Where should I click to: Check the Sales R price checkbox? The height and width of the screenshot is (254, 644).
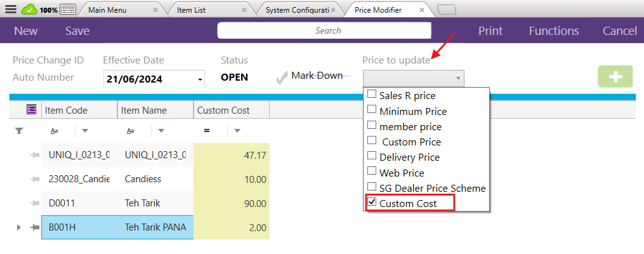click(x=372, y=95)
